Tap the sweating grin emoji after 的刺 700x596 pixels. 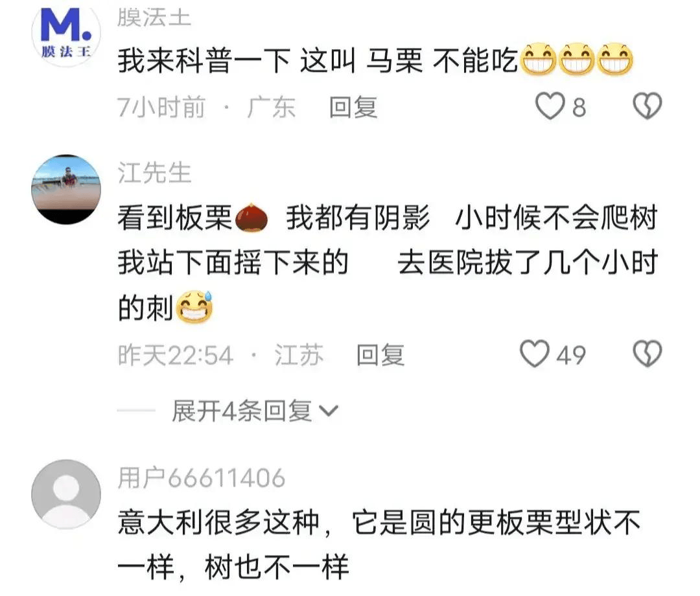(194, 307)
